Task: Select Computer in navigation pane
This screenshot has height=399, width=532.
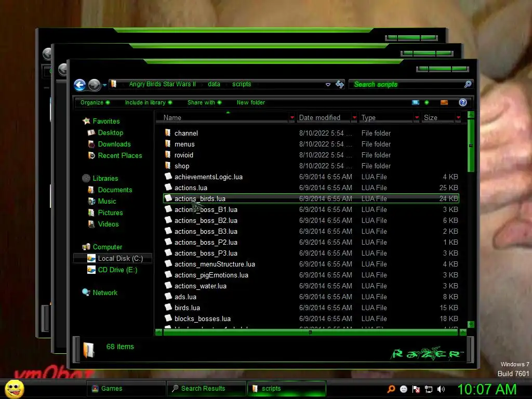Action: [108, 247]
